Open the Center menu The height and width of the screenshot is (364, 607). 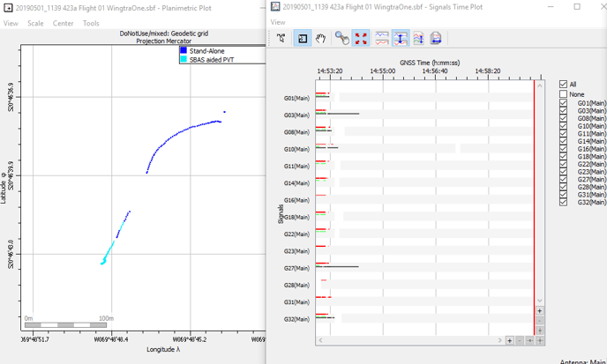(63, 23)
